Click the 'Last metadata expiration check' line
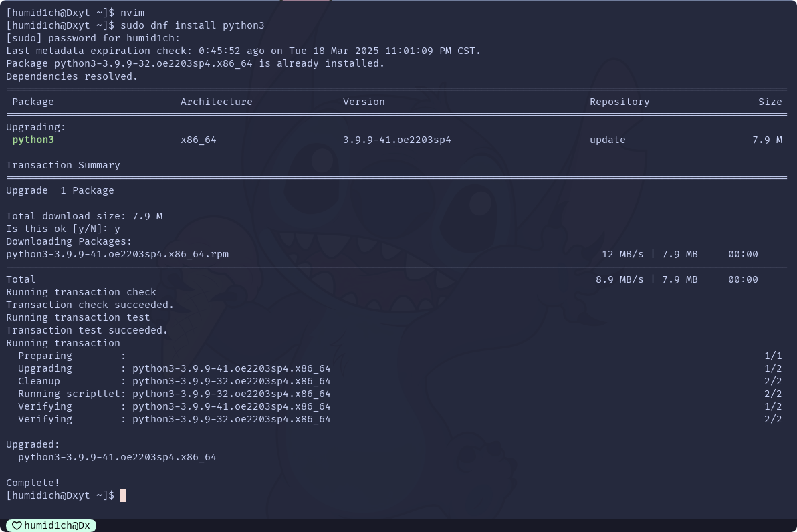 [243, 51]
